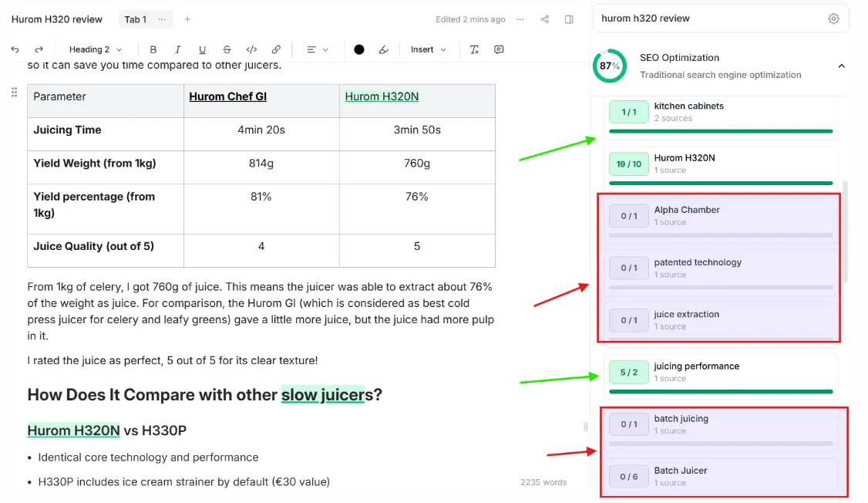
Task: Click the 19 / 10 count badge
Action: click(629, 164)
